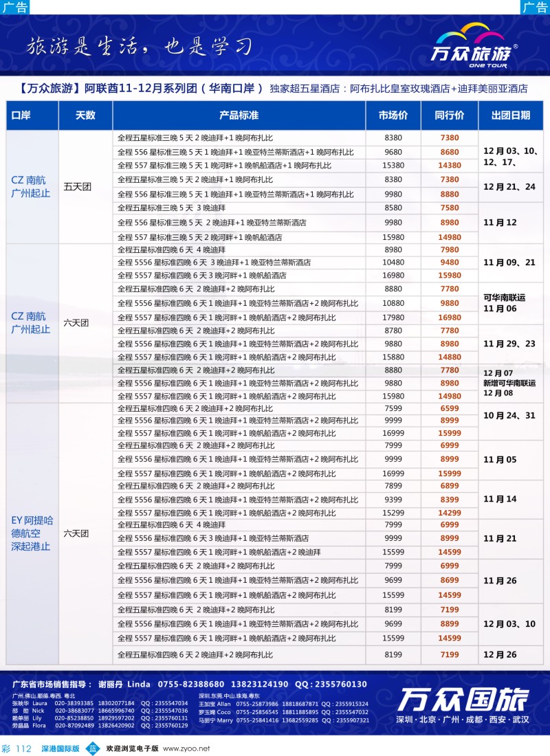Screen dimensions: 550x756
Task: Click the market price 7899
Action: [x=393, y=486]
